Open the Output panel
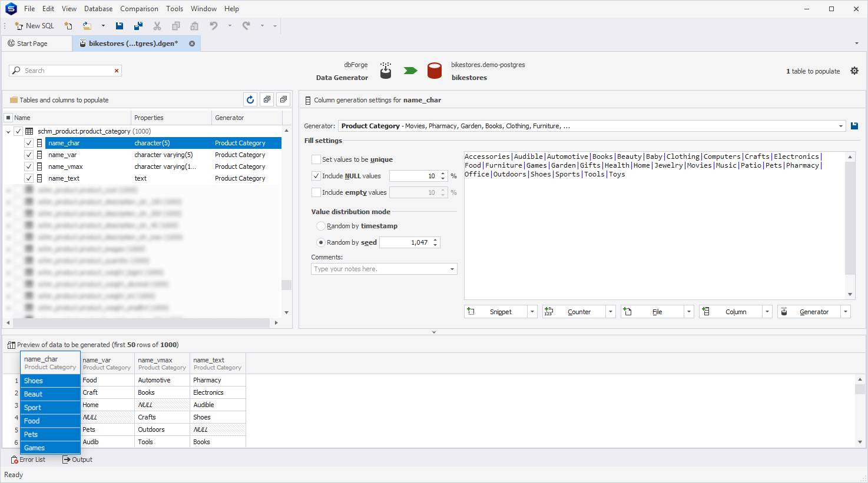This screenshot has height=483, width=868. tap(77, 459)
